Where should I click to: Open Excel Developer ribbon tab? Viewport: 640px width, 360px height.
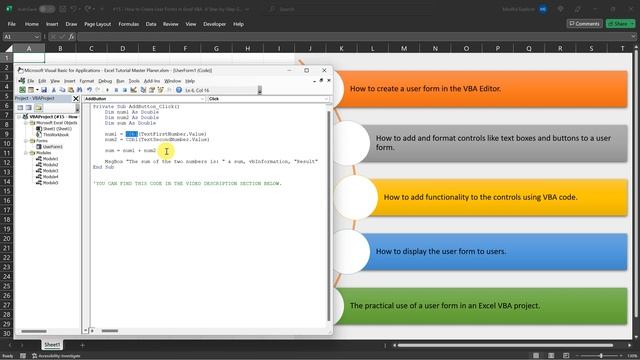pos(214,24)
